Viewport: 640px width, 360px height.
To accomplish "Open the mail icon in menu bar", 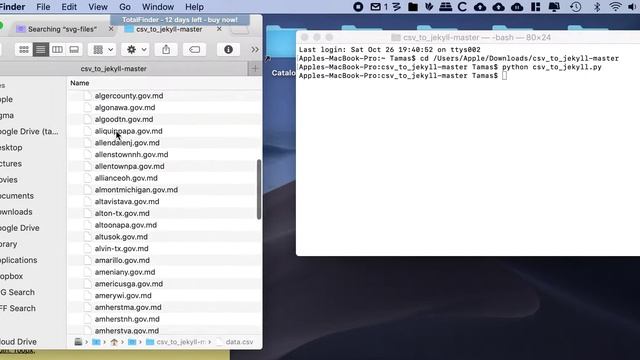I will pos(376,7).
